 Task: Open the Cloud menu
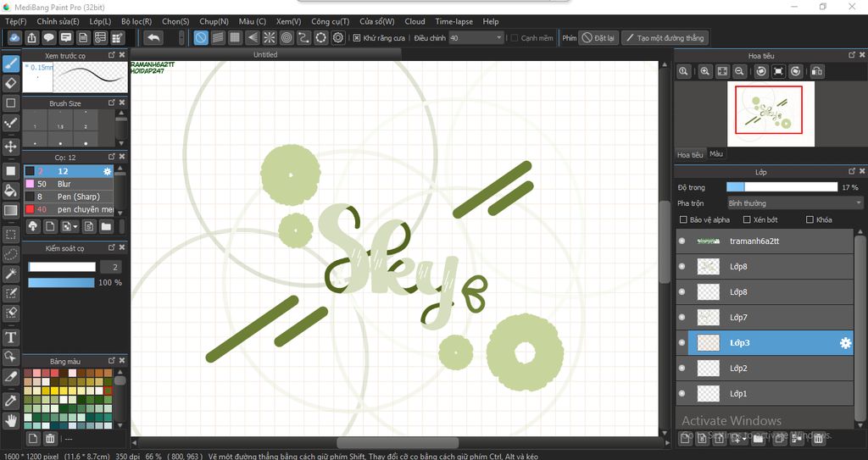(x=415, y=21)
